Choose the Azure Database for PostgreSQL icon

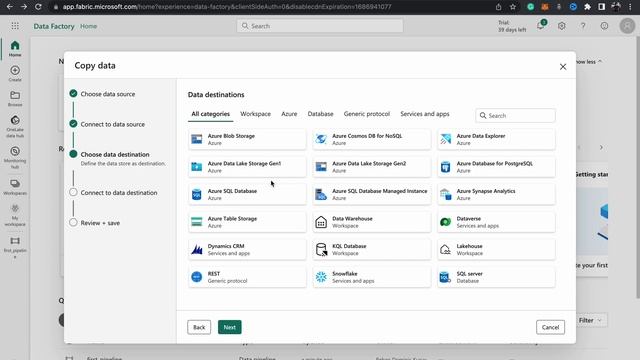coord(446,167)
